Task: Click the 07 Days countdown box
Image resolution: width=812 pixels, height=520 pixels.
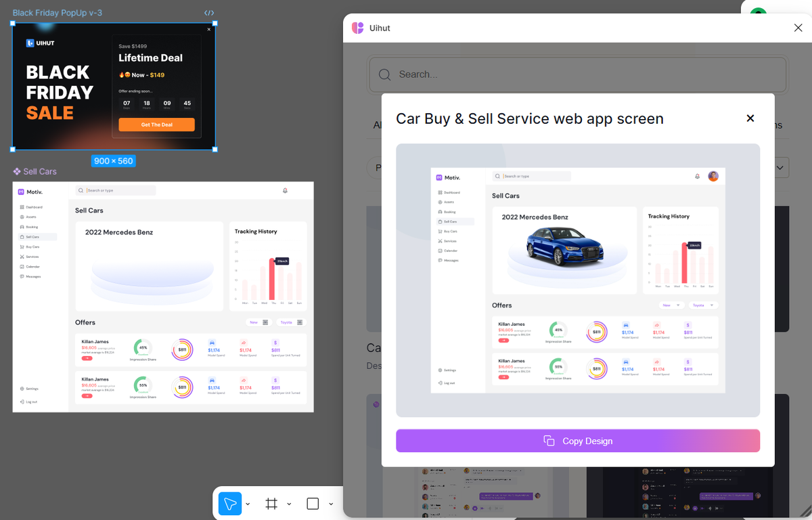Action: [127, 104]
